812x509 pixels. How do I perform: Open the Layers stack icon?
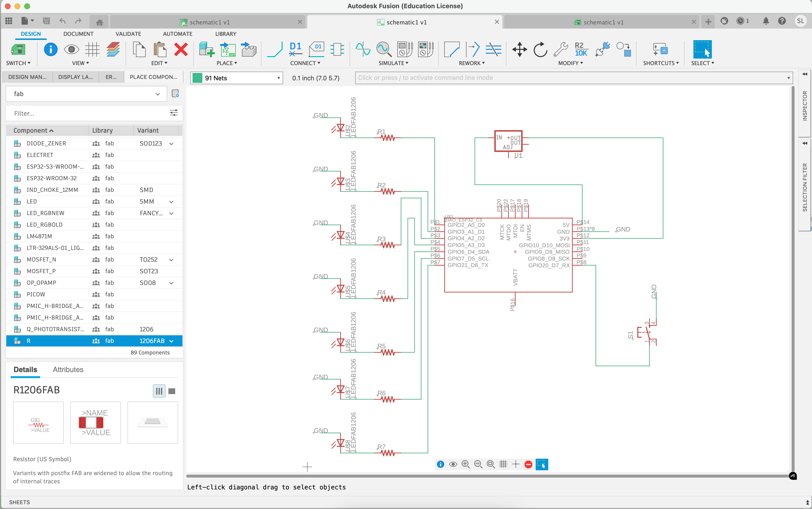(113, 50)
